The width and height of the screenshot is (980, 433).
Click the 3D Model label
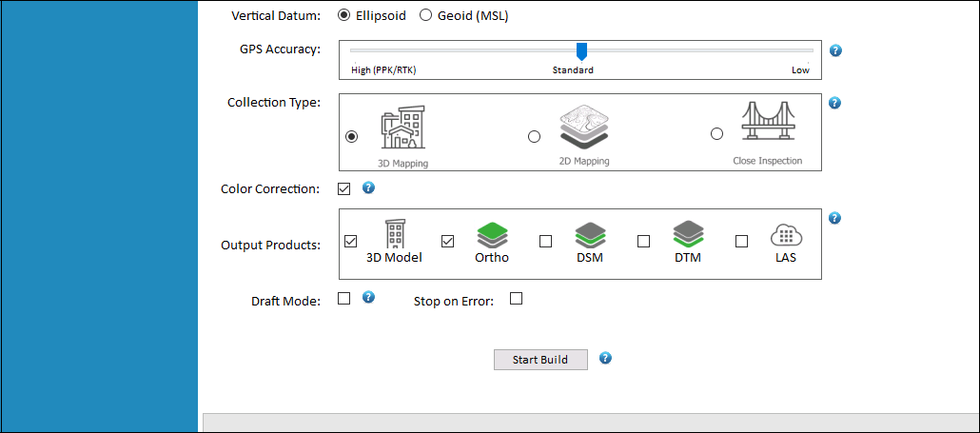click(394, 257)
